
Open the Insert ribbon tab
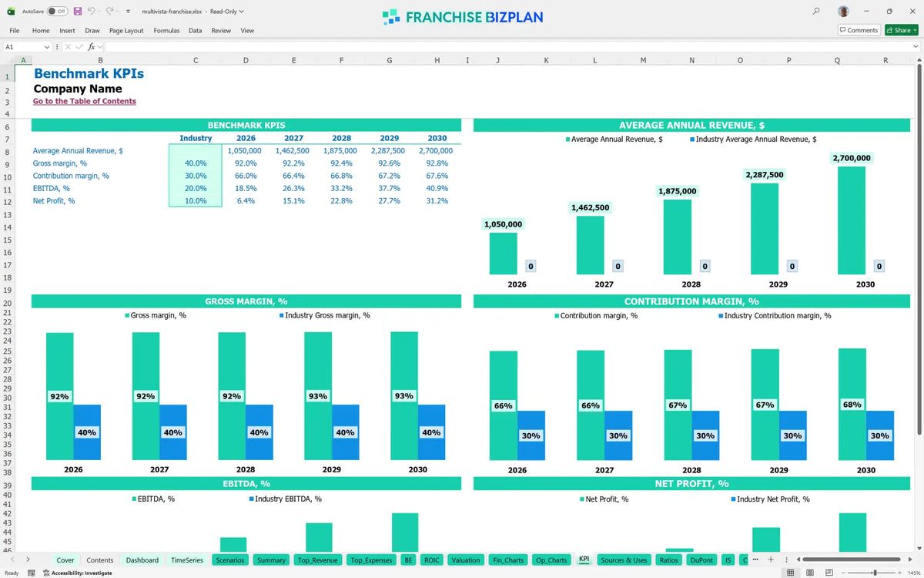tap(68, 31)
